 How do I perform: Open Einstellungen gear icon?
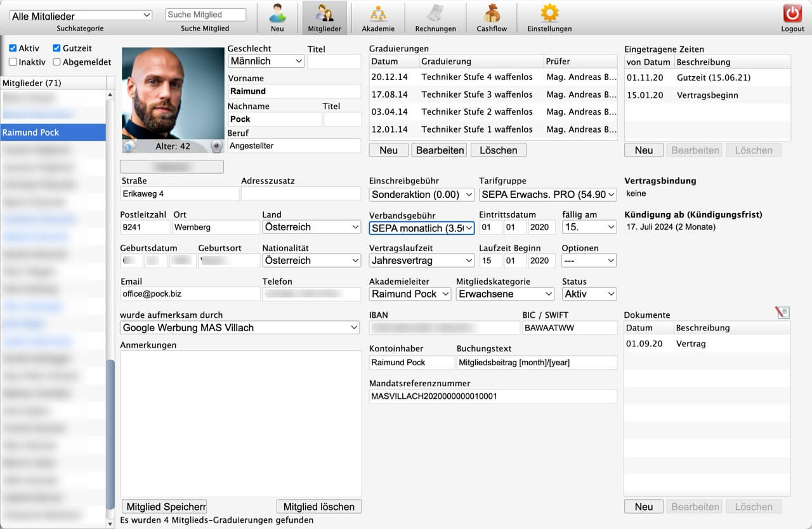click(549, 13)
